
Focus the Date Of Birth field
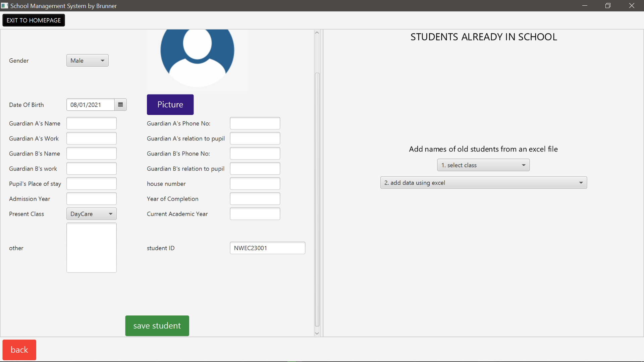pos(91,105)
